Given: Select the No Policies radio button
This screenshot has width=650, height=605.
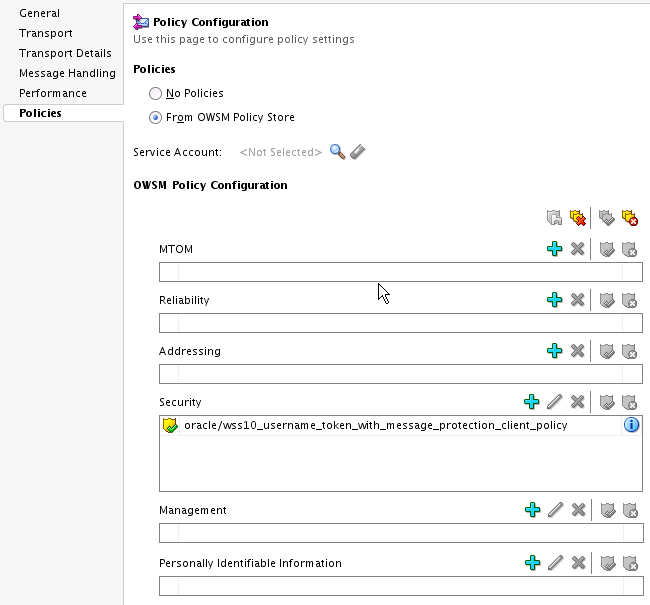Looking at the screenshot, I should [x=155, y=93].
